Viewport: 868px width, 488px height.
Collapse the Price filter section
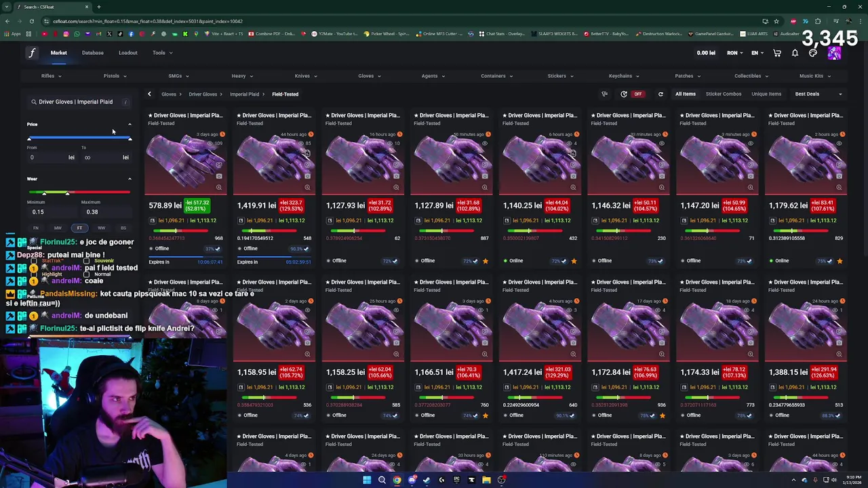(x=130, y=125)
